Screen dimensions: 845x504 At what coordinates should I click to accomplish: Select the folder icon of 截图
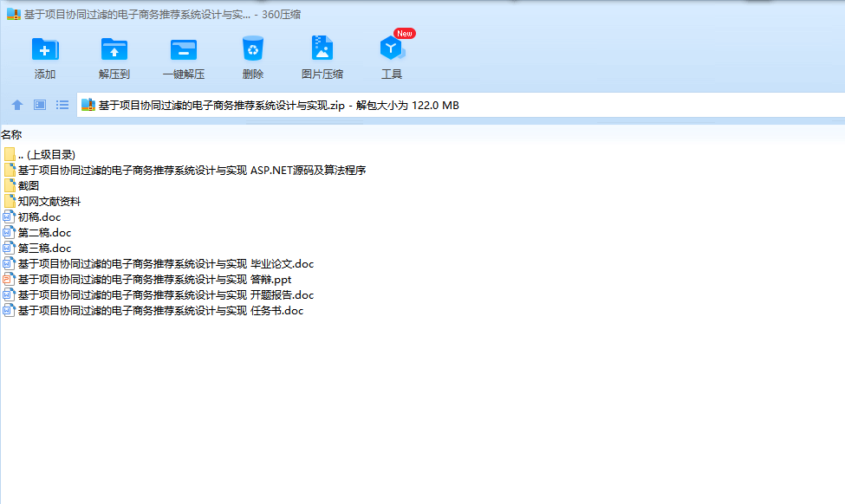coord(10,186)
